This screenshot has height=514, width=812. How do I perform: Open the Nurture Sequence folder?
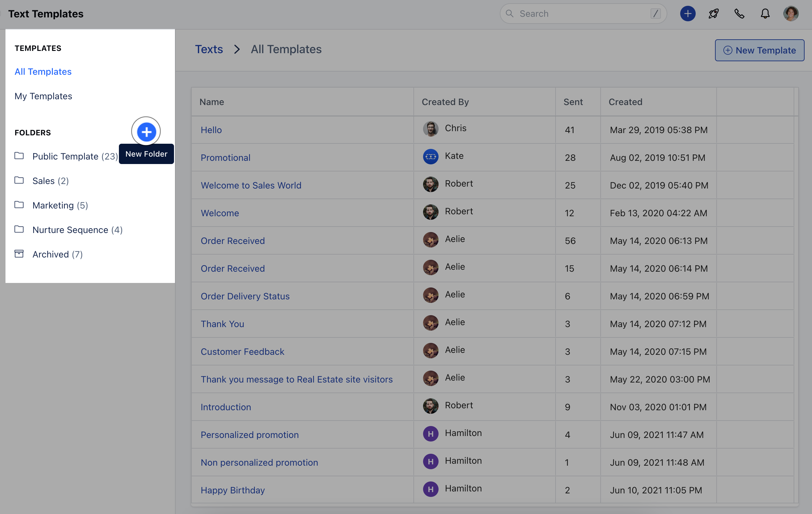tap(70, 230)
